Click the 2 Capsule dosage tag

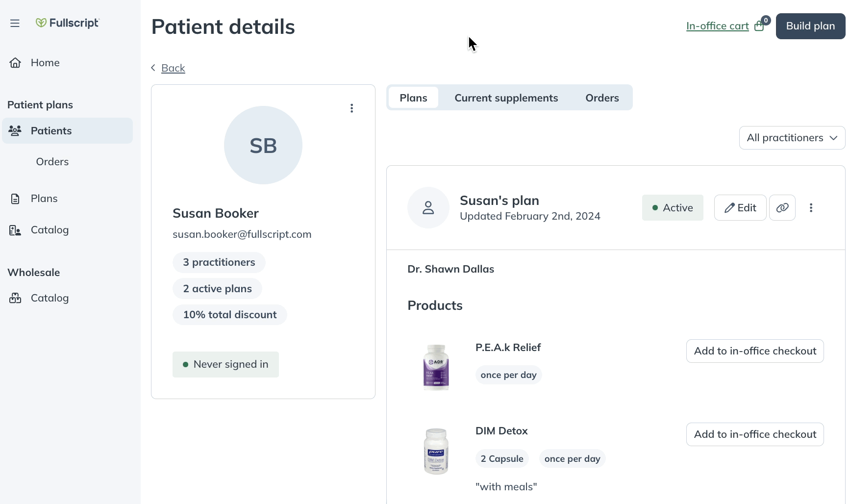point(502,459)
